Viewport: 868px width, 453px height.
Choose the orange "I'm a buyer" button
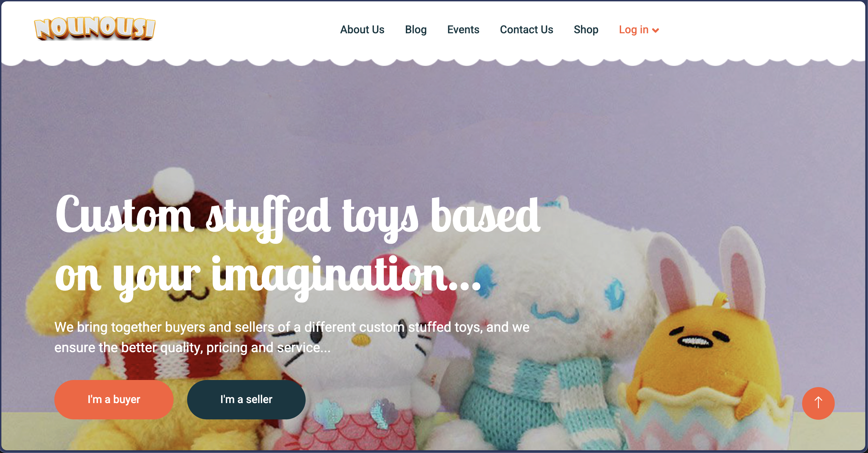click(114, 399)
